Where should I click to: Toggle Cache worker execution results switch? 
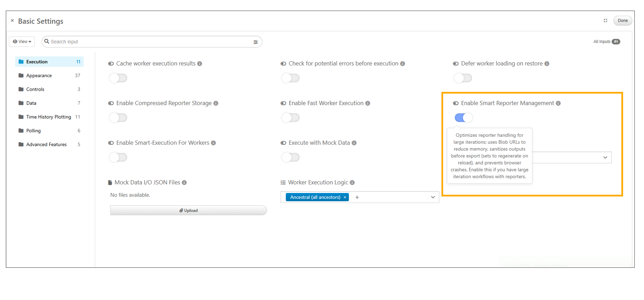click(x=118, y=78)
